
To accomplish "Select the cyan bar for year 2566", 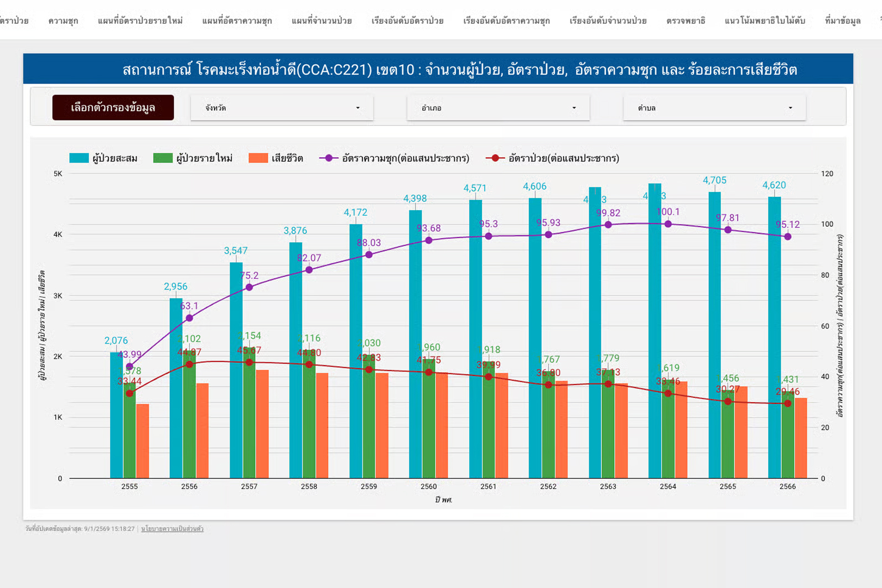I will point(774,337).
